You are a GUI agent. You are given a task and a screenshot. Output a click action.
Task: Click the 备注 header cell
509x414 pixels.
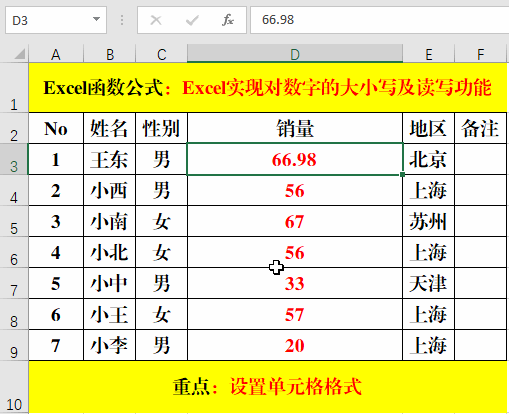[481, 128]
